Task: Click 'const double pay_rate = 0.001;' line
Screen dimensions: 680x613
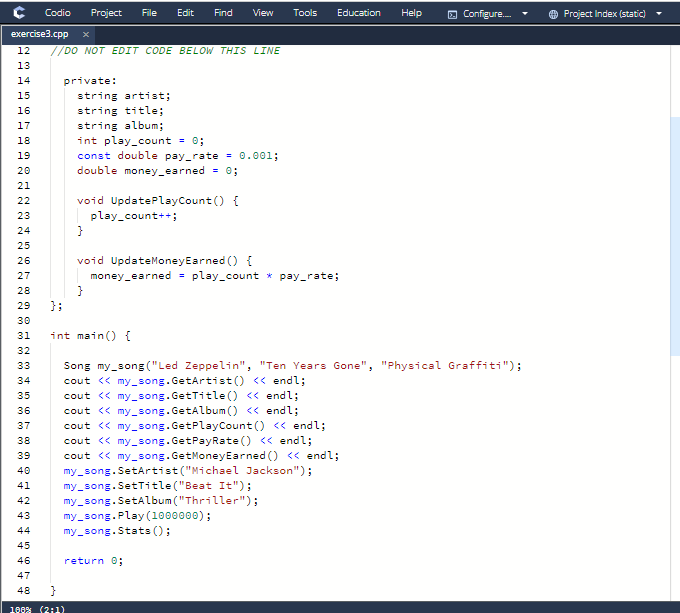Action: (x=178, y=156)
